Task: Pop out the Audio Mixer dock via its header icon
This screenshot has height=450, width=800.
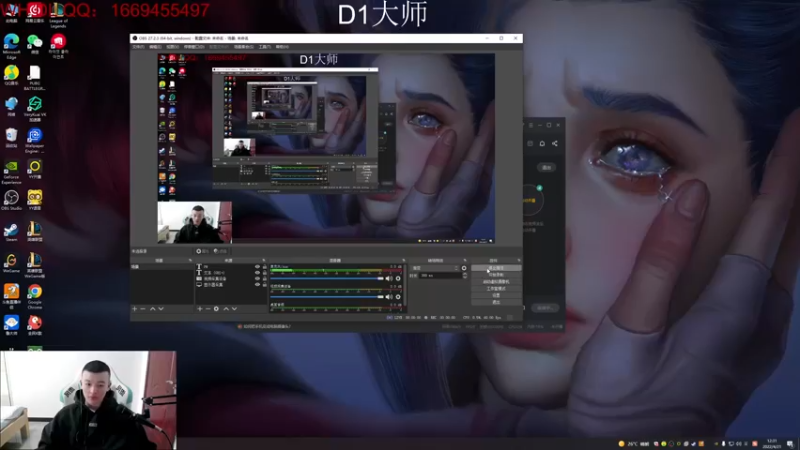Action: (x=404, y=261)
